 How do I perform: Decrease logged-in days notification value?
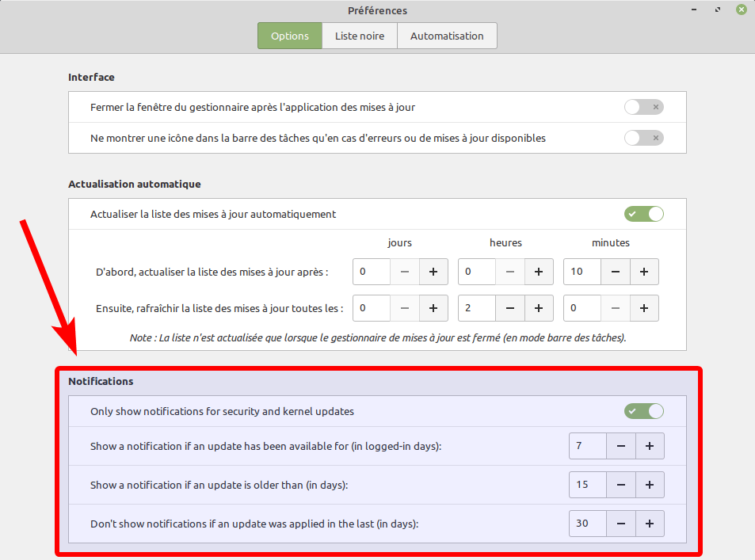621,446
